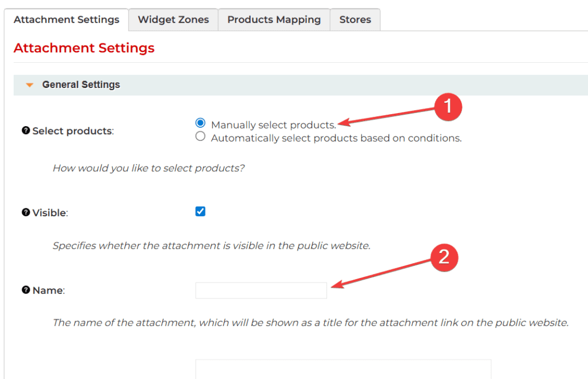Open the Attachment Settings tab
Image resolution: width=588 pixels, height=379 pixels.
(66, 19)
